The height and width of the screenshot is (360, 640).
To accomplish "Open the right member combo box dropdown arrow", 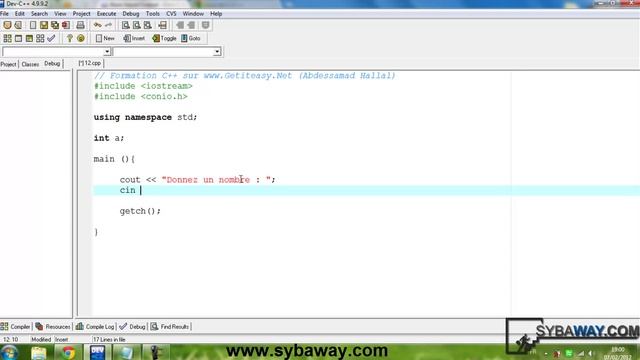I will click(x=217, y=52).
